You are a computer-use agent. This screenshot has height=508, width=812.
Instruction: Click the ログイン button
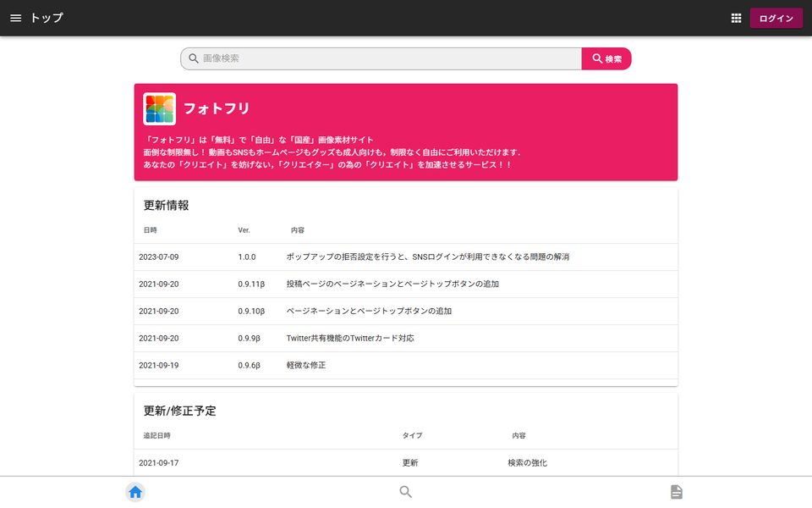776,18
